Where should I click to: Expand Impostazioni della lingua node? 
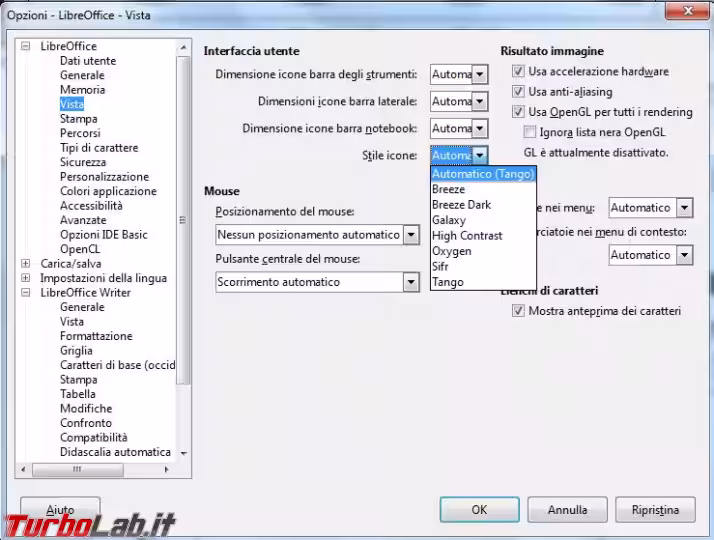click(x=26, y=278)
